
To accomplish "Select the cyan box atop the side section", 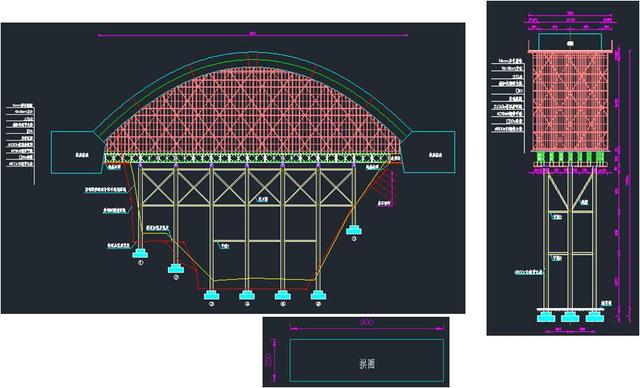I will [x=569, y=42].
